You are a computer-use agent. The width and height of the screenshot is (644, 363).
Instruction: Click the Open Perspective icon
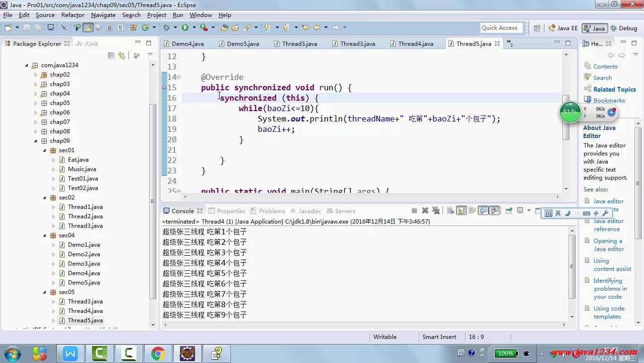(537, 28)
